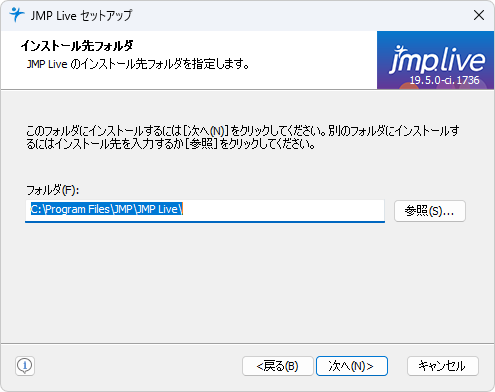Viewport: 495px width, 392px height.
Task: Click the インストール先フォルダ heading
Action: 77,46
